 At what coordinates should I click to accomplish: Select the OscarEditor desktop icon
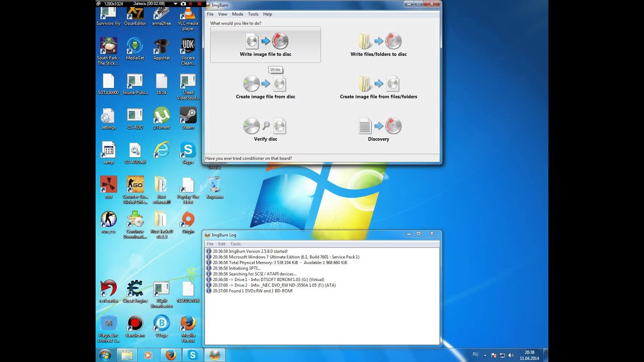(x=135, y=16)
